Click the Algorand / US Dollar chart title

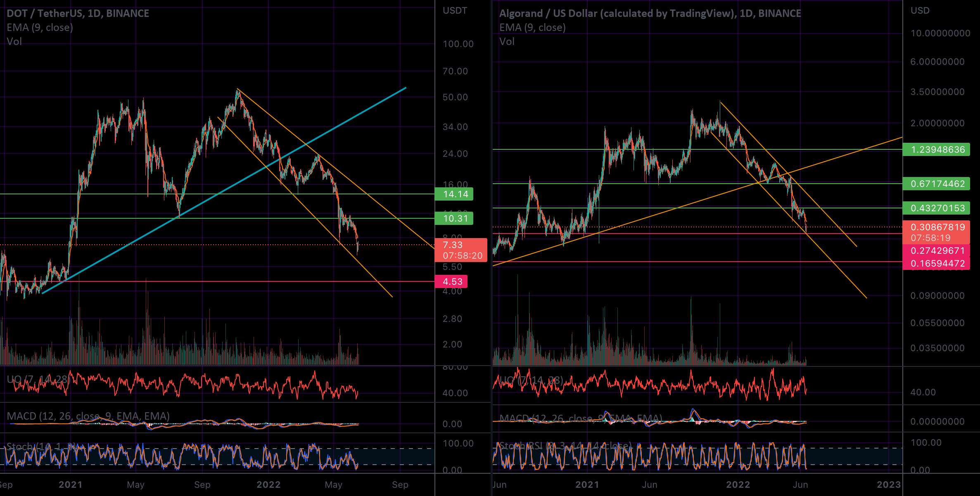click(x=650, y=13)
